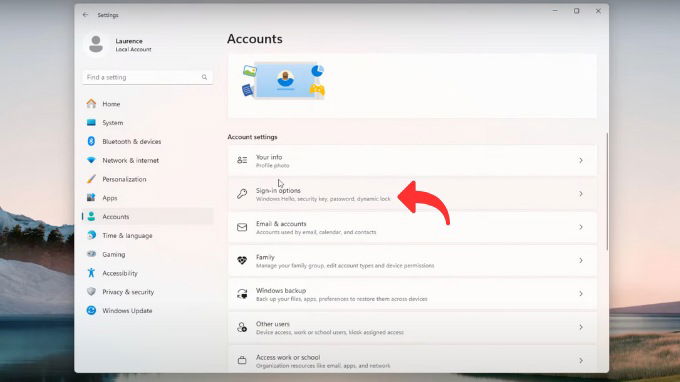Click the Laurence account name
The width and height of the screenshot is (680, 382).
pos(129,41)
